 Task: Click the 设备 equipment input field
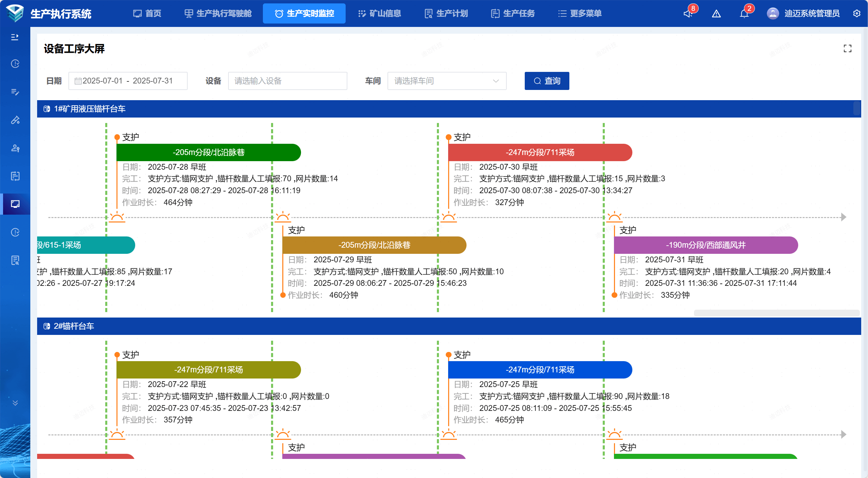[288, 81]
